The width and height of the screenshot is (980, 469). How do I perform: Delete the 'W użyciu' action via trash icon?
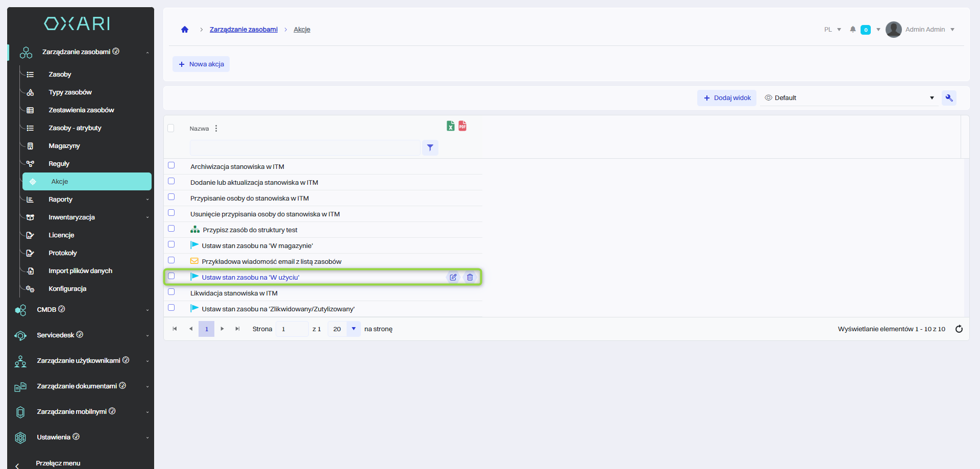tap(470, 277)
